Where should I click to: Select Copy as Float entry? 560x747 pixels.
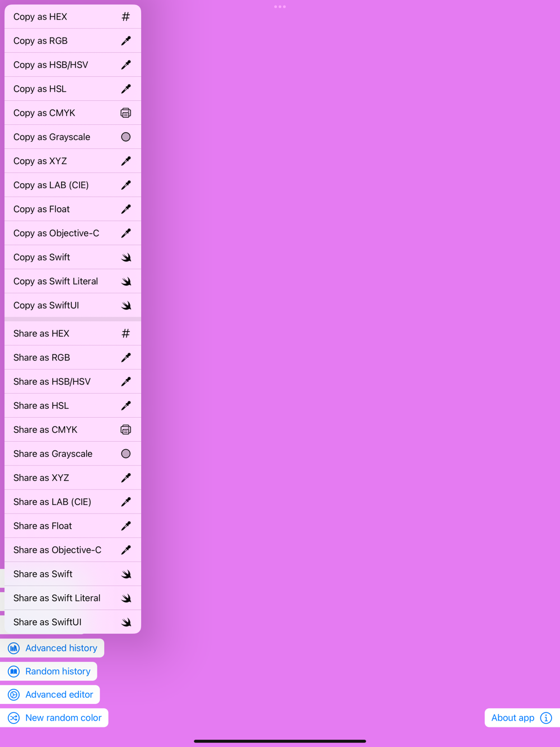coord(73,209)
